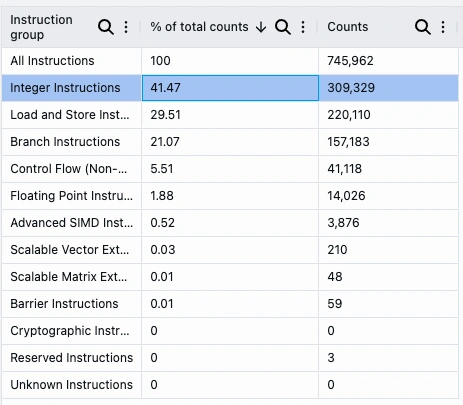Click the 0.52 percentage cell

point(230,223)
